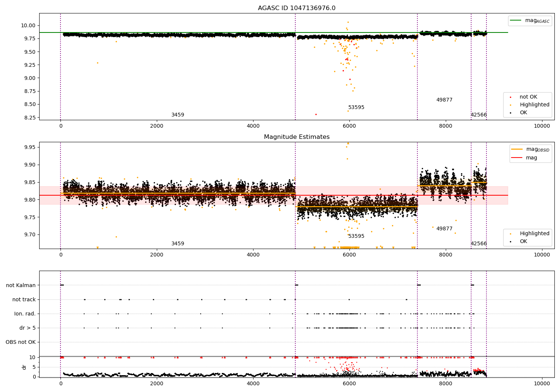Viewport: 560px width, 392px height.
Task: Click obsid label 42566 in top plot
Action: [x=479, y=115]
